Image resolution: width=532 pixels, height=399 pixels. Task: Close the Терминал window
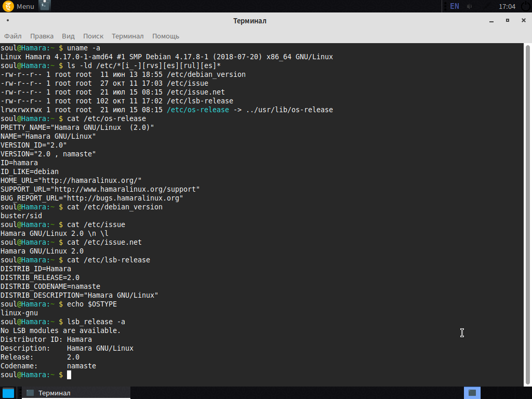coord(524,20)
